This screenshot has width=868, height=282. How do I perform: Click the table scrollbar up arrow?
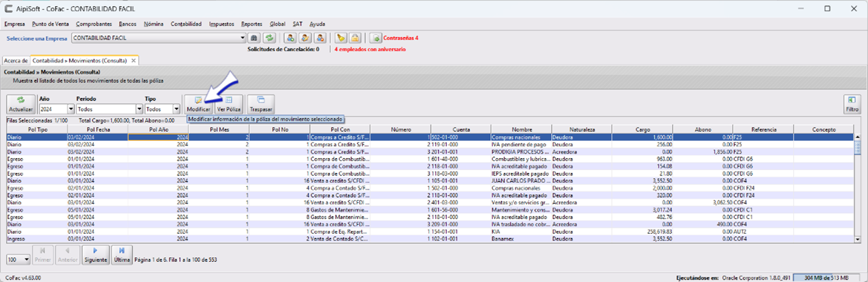click(x=857, y=137)
